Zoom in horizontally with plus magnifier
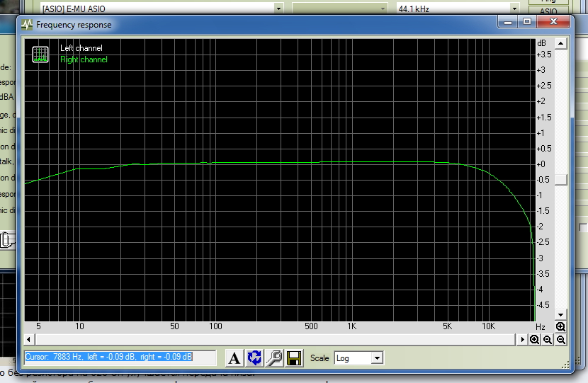Viewport: 588px width, 383px height. [534, 340]
